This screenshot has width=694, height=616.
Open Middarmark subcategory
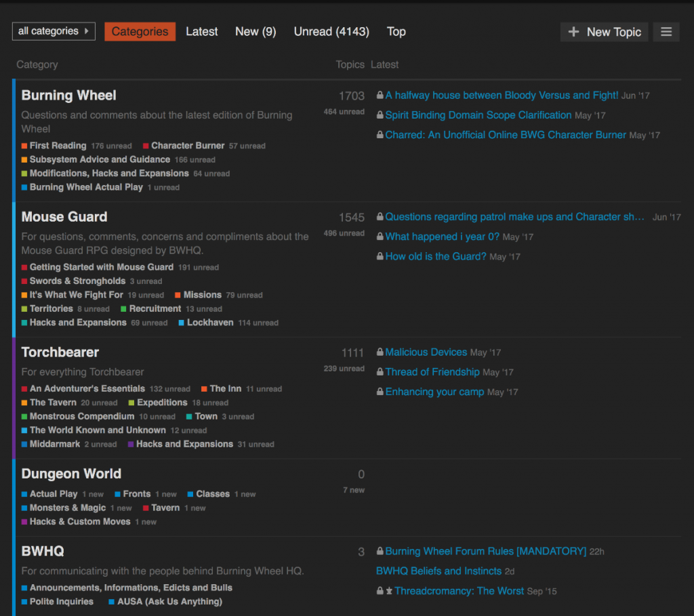point(55,444)
